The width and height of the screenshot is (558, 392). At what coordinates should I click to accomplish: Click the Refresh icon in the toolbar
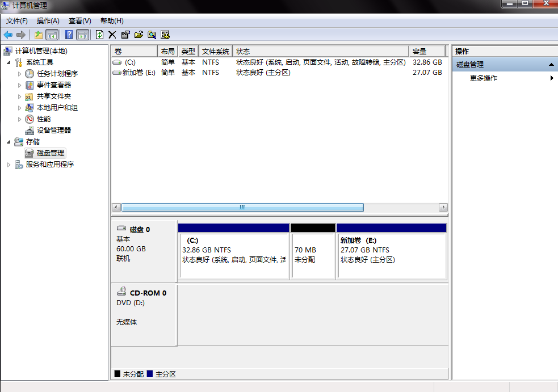point(99,35)
